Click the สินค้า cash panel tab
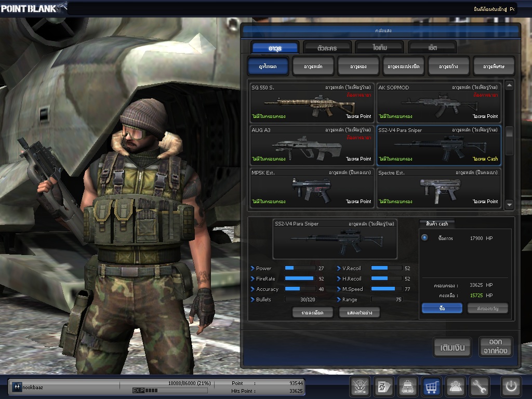Screen dimensions: 532x399 pos(436,223)
